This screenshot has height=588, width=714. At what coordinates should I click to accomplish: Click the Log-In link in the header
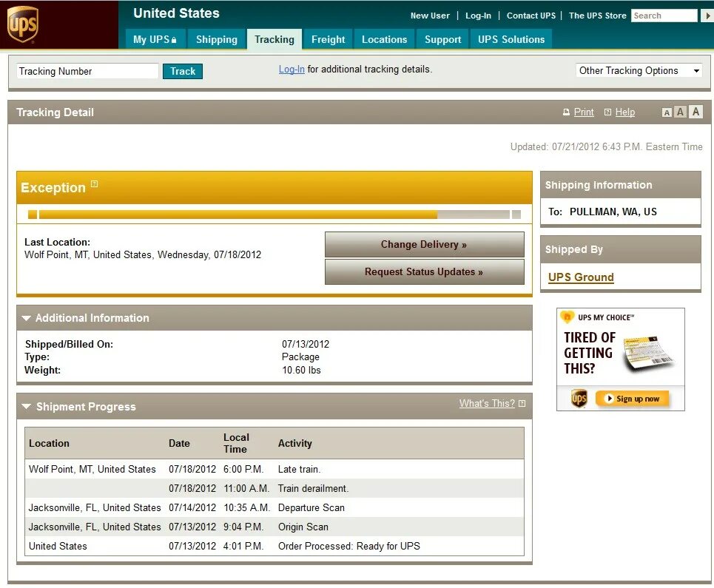pyautogui.click(x=478, y=16)
